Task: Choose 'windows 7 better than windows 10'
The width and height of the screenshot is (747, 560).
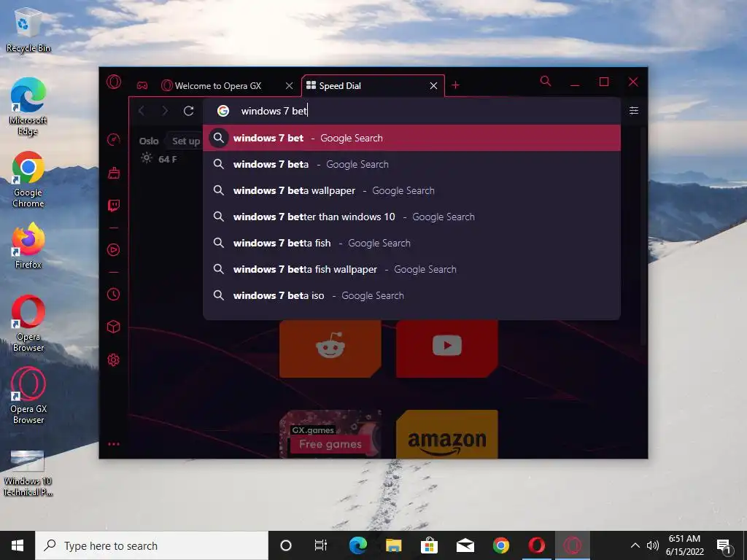Action: pyautogui.click(x=411, y=217)
